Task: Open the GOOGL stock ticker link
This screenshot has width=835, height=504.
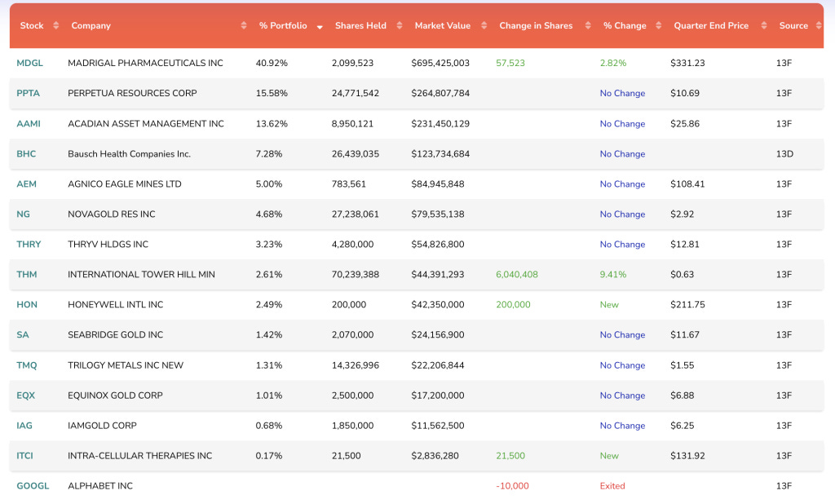Action: tap(33, 486)
